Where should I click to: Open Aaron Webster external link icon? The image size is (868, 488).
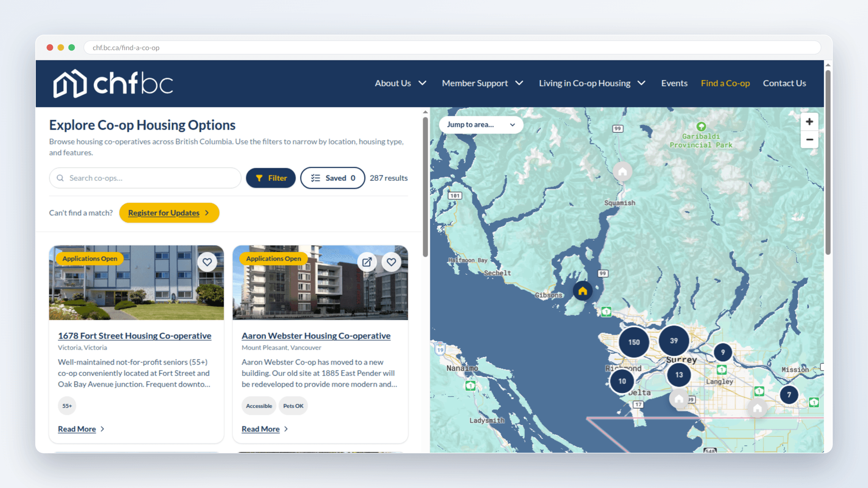click(367, 262)
